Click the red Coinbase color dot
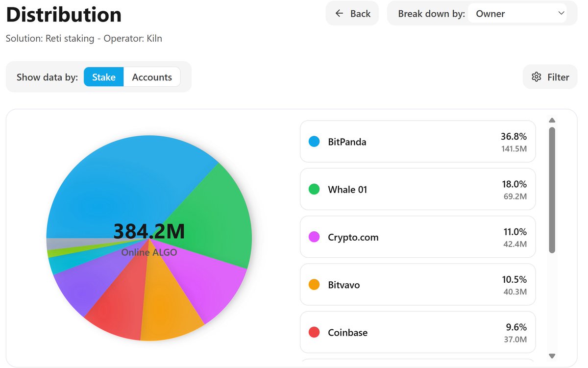The width and height of the screenshot is (588, 368). 314,332
